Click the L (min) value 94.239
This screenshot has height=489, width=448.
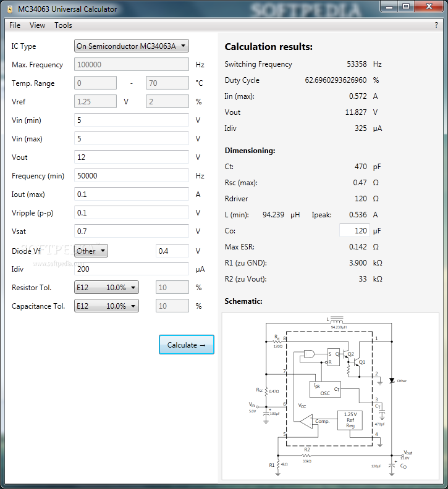273,215
